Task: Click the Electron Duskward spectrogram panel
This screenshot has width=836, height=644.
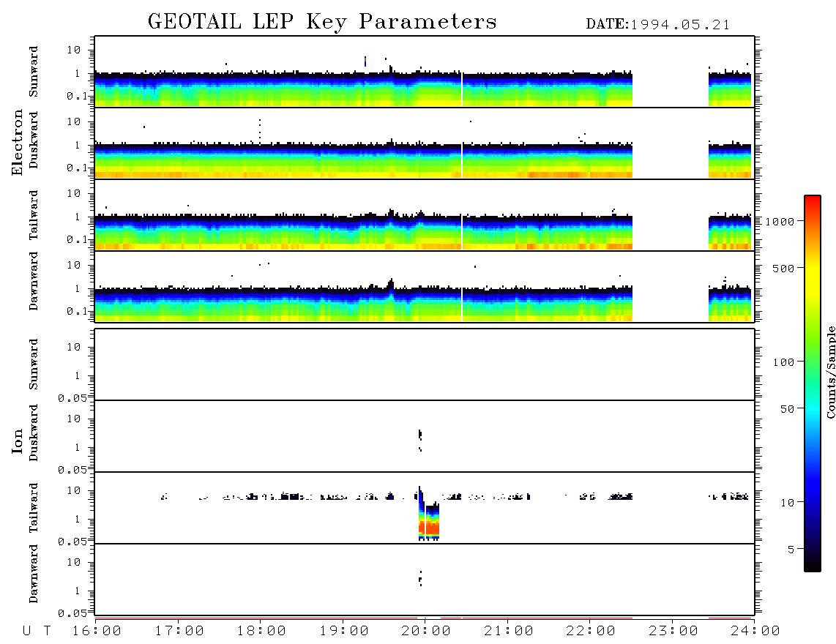Action: (x=425, y=143)
